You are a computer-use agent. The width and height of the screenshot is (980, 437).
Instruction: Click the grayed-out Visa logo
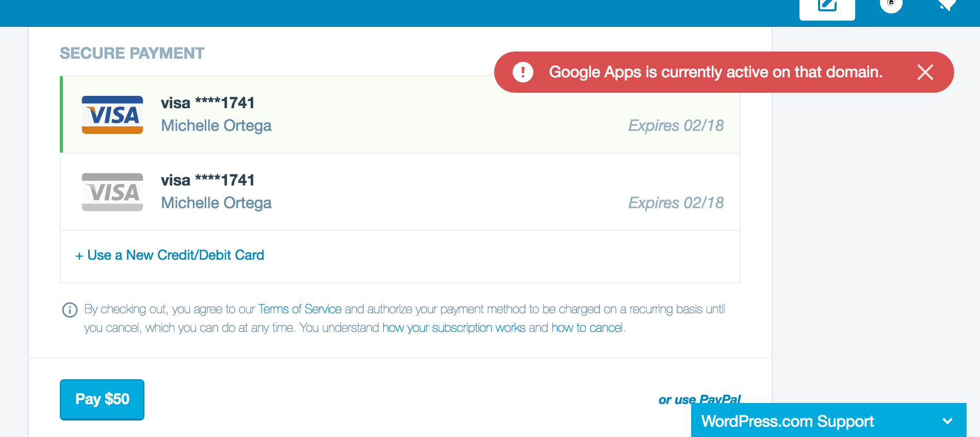112,192
